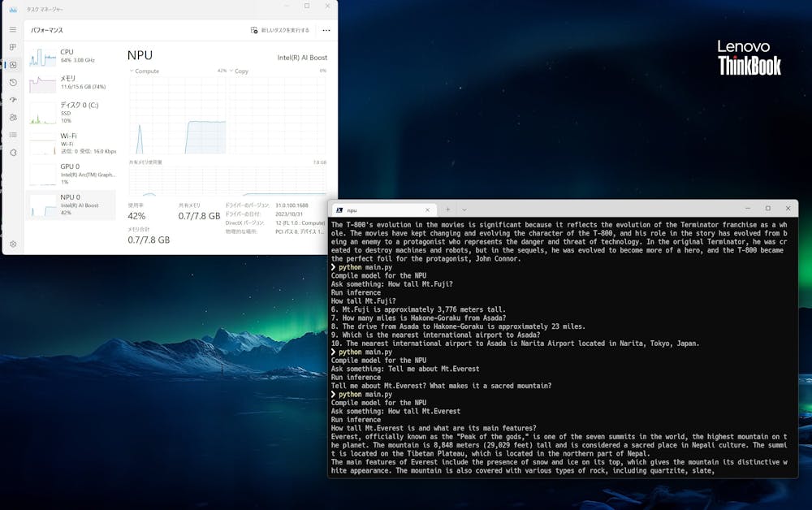Minimize the terminal window
812x510 pixels.
[x=748, y=208]
